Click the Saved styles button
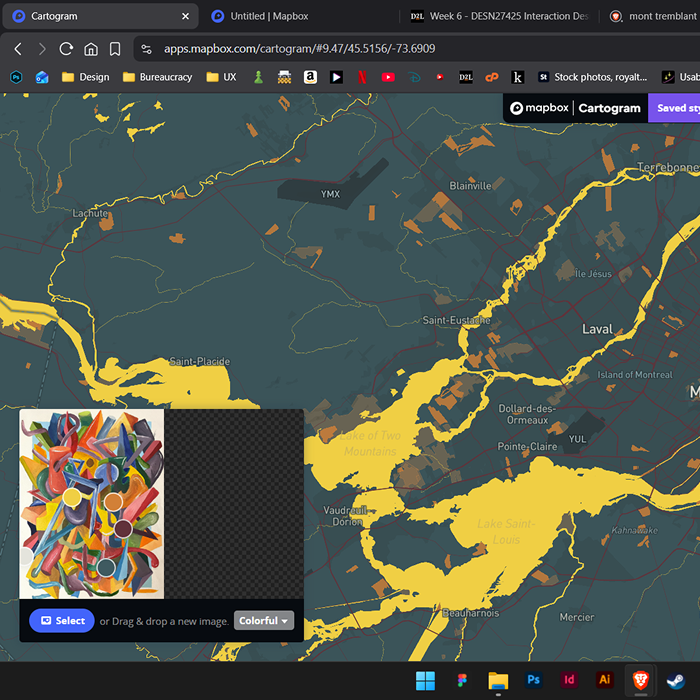 pos(673,108)
